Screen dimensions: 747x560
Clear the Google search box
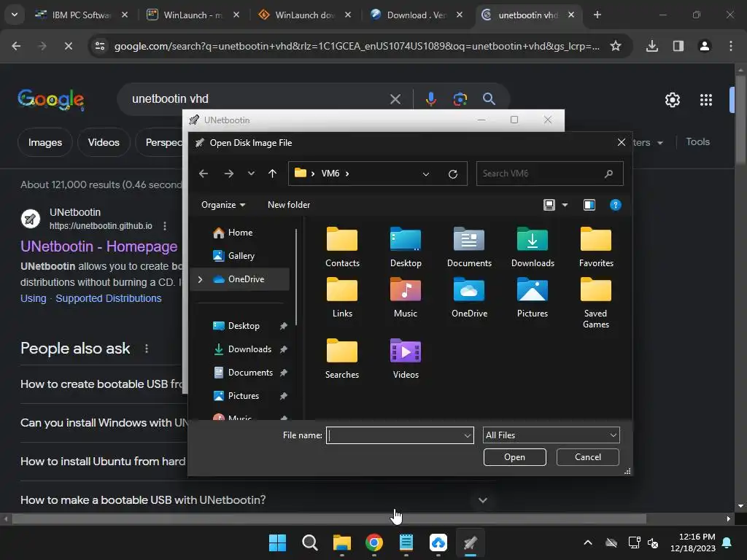click(395, 99)
